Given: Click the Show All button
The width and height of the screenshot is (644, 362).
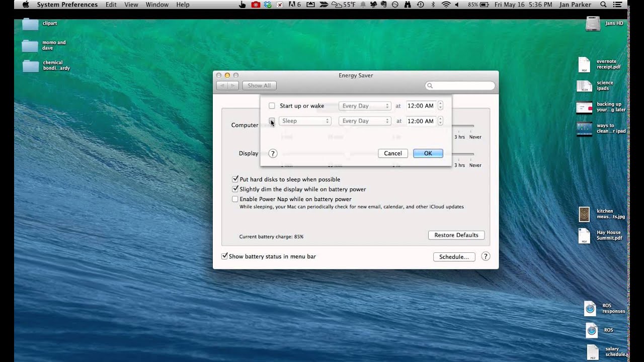Looking at the screenshot, I should tap(259, 86).
